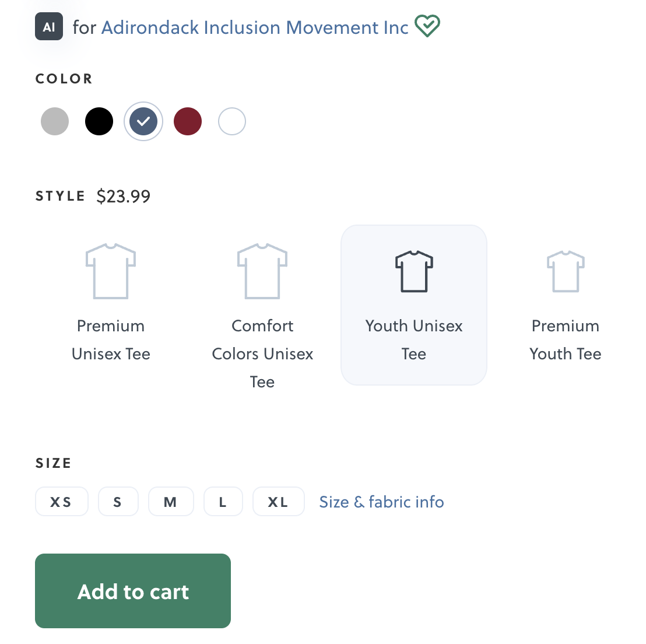Select size M
Image resolution: width=646 pixels, height=644 pixels.
(x=170, y=502)
